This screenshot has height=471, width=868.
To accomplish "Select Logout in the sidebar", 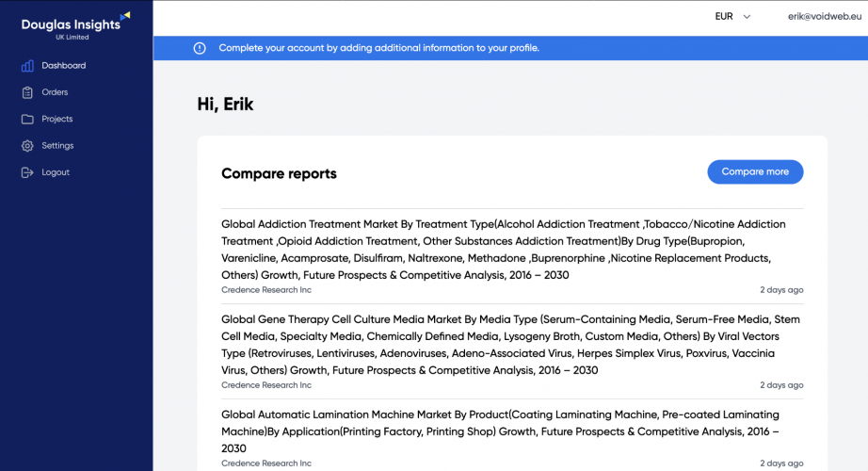I will 56,172.
